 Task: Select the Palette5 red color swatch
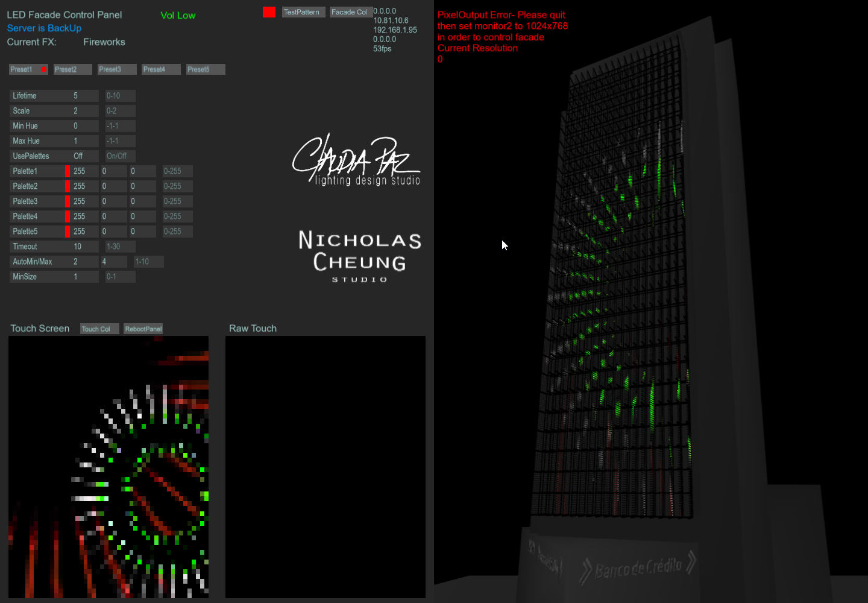point(68,232)
